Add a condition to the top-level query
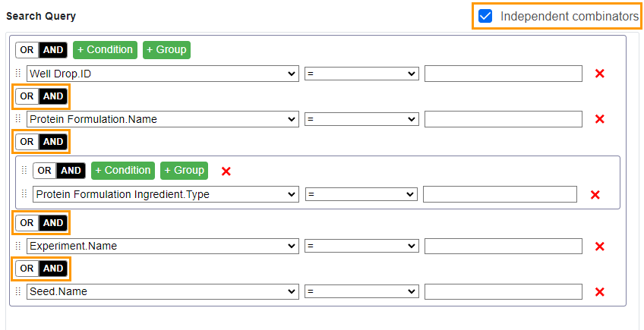 (x=105, y=50)
